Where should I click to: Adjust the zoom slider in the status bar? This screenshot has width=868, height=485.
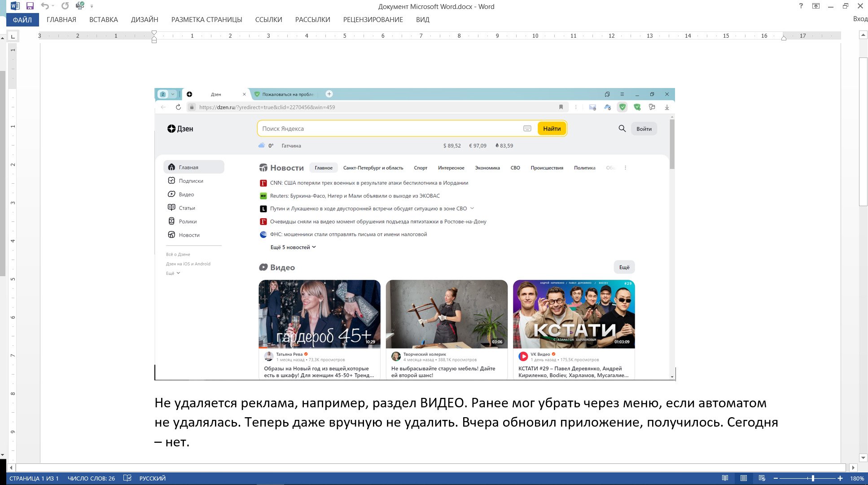click(x=813, y=478)
